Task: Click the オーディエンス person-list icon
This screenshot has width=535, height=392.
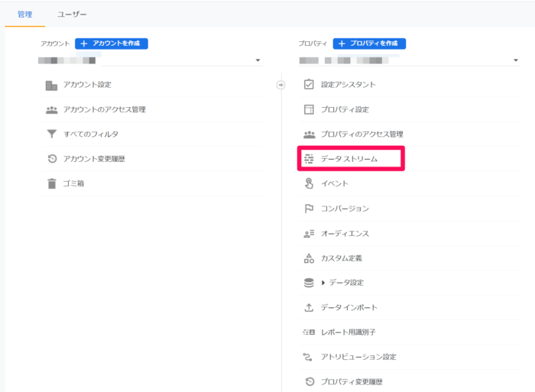Action: [309, 234]
